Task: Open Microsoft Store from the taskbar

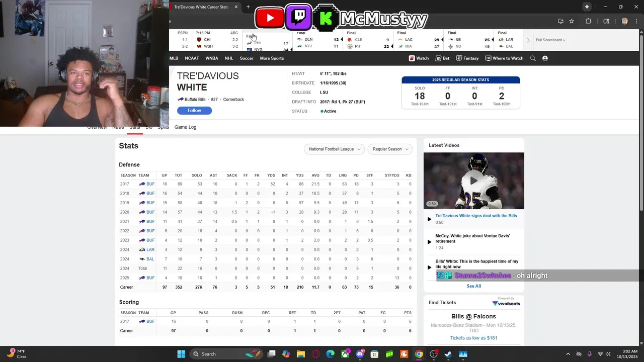Action: [x=374, y=354]
